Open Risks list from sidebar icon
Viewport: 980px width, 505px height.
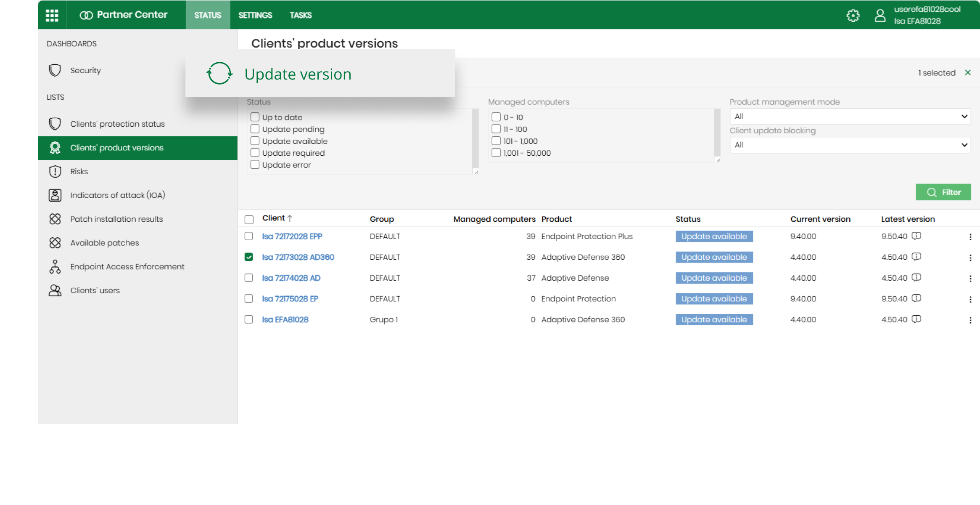tap(55, 172)
